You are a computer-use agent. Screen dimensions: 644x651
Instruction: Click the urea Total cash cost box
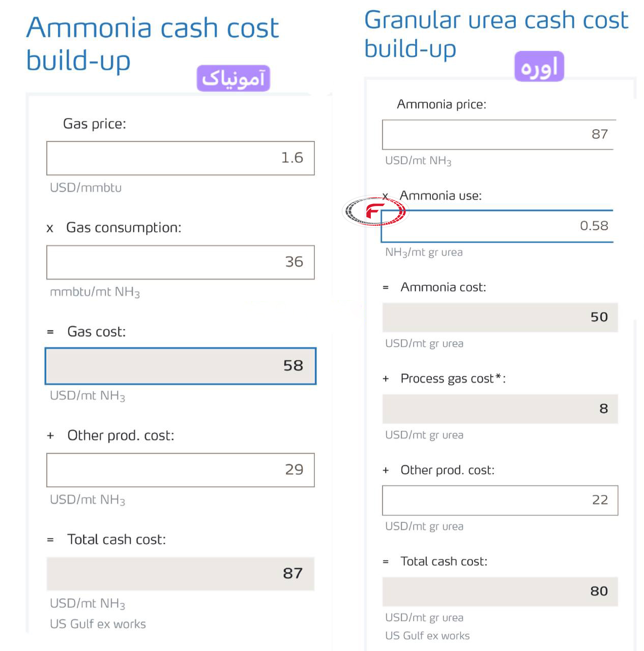500,591
